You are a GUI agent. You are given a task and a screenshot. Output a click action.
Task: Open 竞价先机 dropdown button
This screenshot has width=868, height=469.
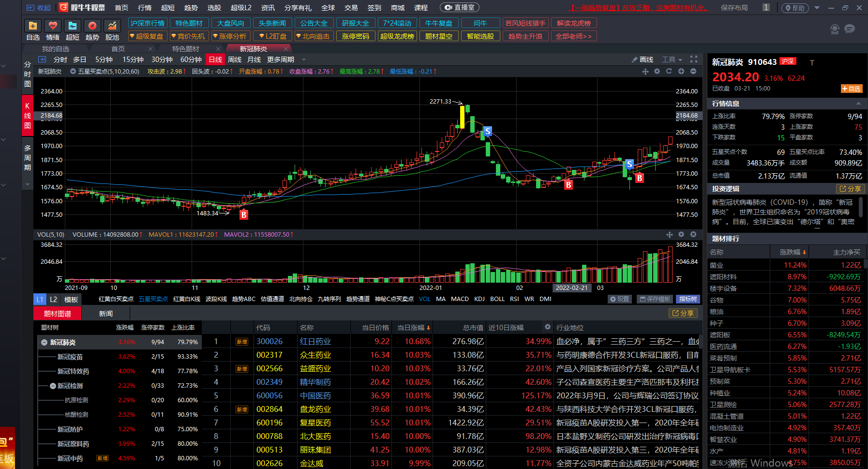[189, 36]
